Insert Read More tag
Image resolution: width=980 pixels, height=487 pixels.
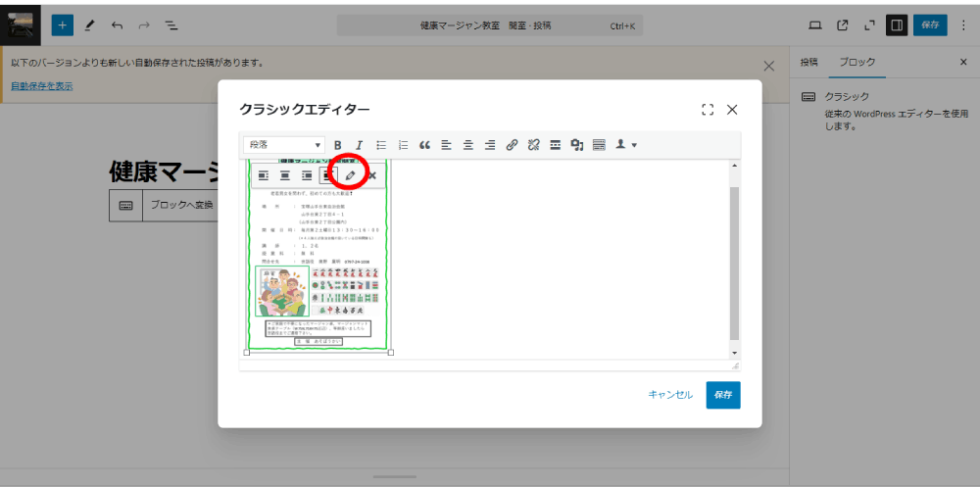[555, 145]
